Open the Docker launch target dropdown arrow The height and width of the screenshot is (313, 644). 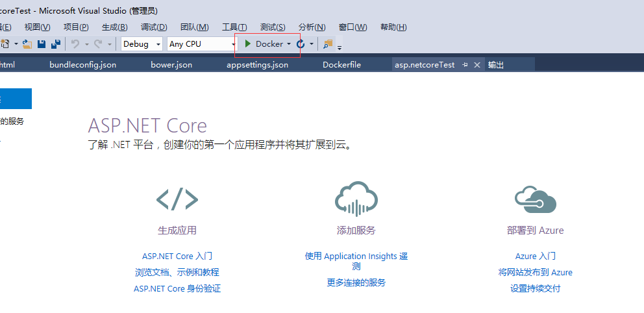click(289, 44)
